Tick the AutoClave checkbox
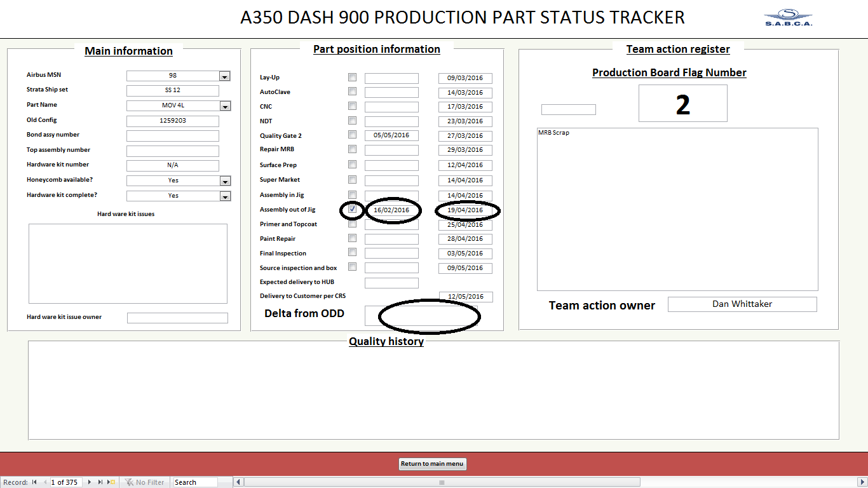868x488 pixels. (x=352, y=91)
